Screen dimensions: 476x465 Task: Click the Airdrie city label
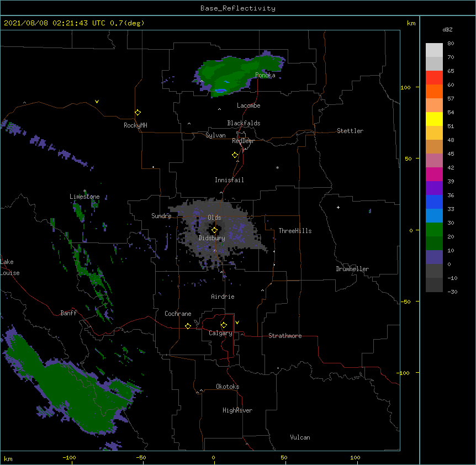click(223, 297)
